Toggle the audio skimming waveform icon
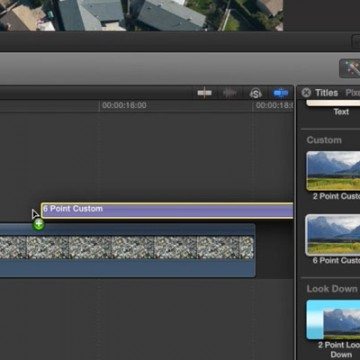360x360 pixels. click(x=230, y=93)
